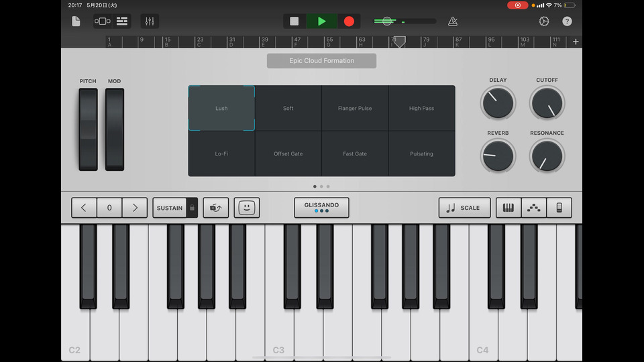This screenshot has height=362, width=644.
Task: Click the playhead marker on the ruler
Action: (398, 42)
